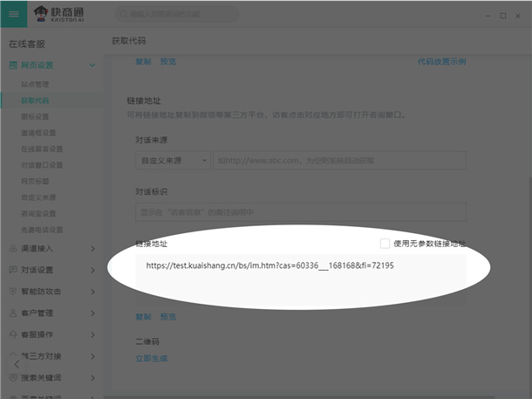Open 网页标题 in the sidebar
This screenshot has height=399, width=532.
[35, 181]
